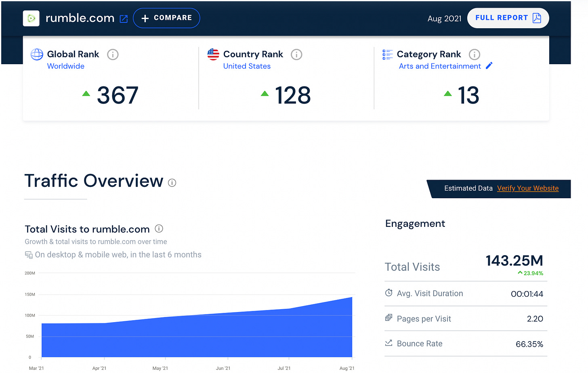Show info for Country Rank

pyautogui.click(x=296, y=54)
